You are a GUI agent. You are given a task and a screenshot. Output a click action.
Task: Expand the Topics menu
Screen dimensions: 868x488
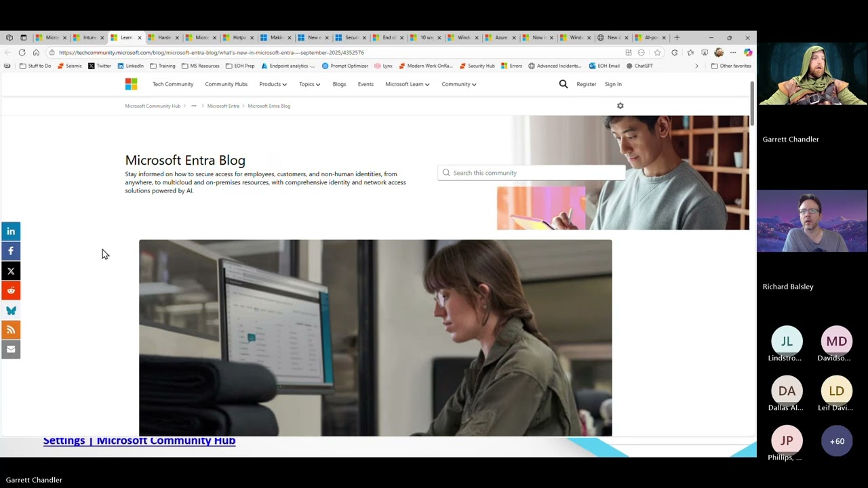point(309,84)
